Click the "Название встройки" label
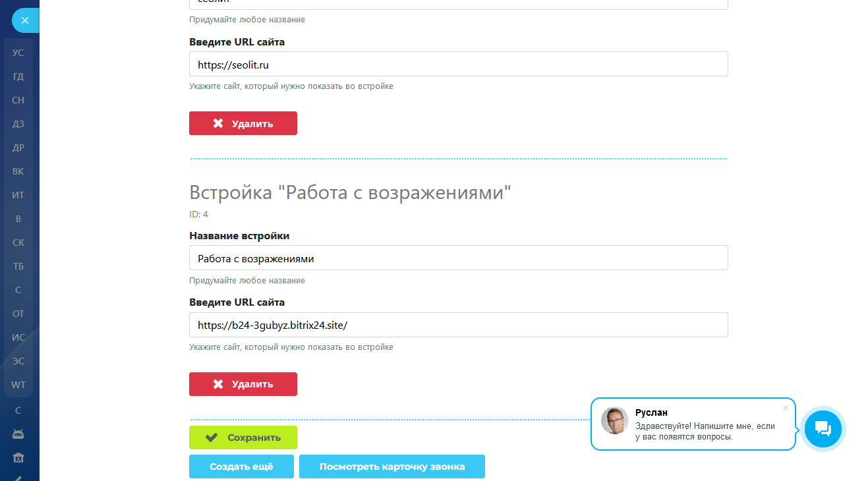Image resolution: width=868 pixels, height=481 pixels. (239, 236)
